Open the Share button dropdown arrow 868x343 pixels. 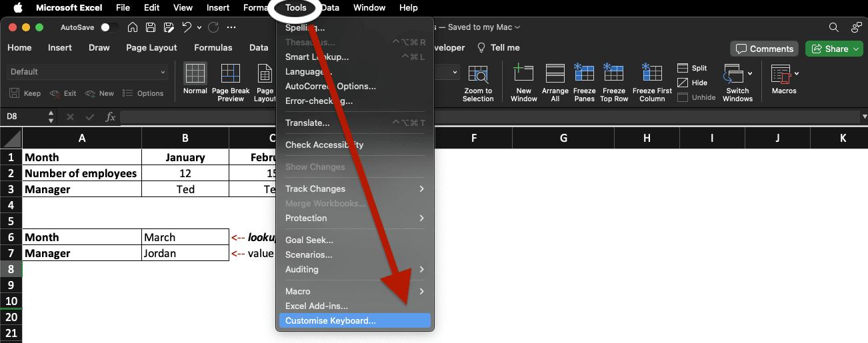pyautogui.click(x=856, y=49)
